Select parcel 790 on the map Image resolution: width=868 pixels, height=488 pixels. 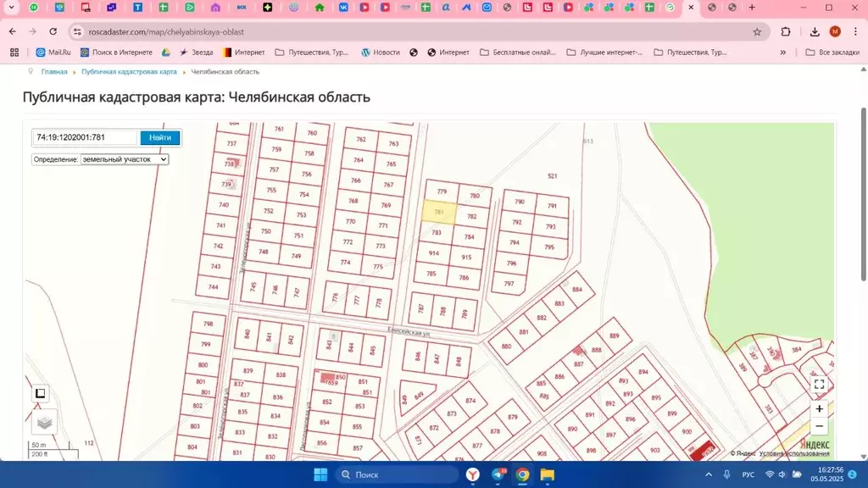click(520, 202)
